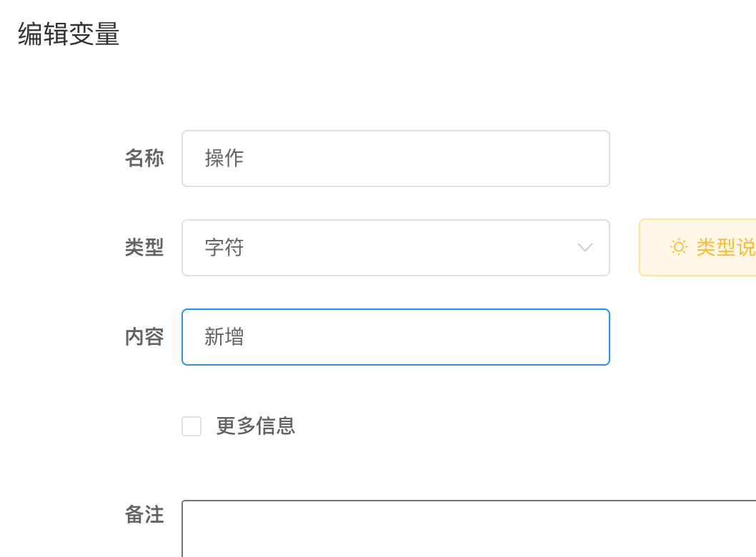Click the sun icon beside 类型说明
Viewport: 756px width, 557px height.
pyautogui.click(x=678, y=247)
